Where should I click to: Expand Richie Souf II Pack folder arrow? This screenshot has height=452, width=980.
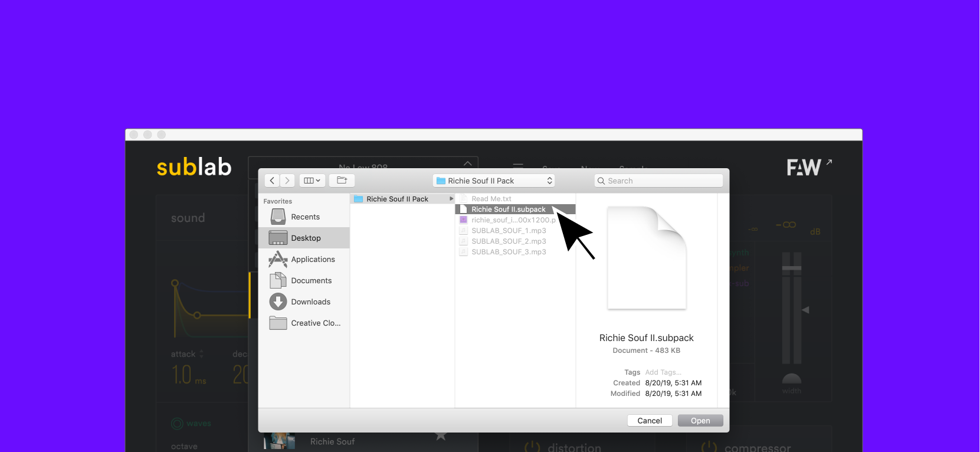[x=451, y=199]
